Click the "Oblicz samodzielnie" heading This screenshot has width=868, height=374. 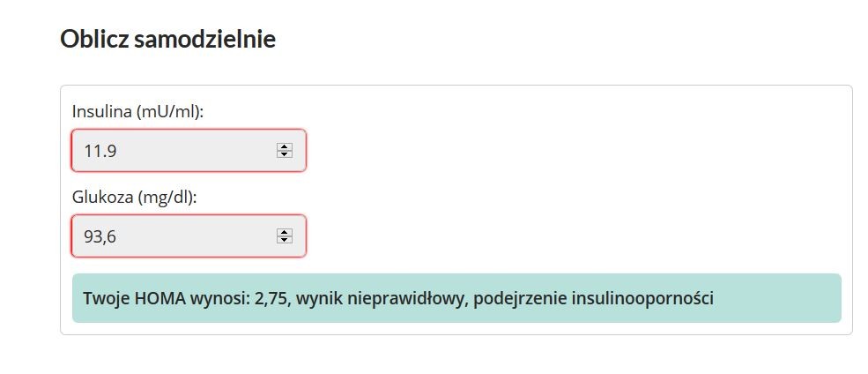167,40
